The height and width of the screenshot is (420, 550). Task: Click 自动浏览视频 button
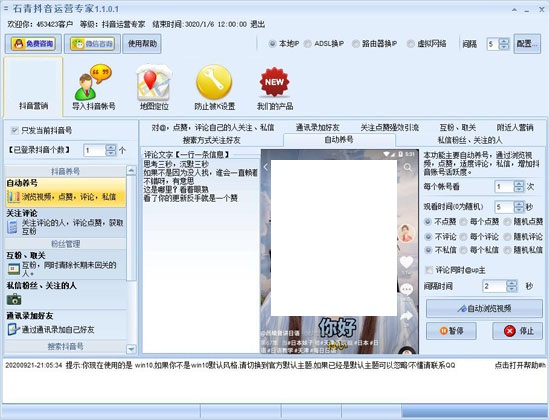tap(484, 308)
